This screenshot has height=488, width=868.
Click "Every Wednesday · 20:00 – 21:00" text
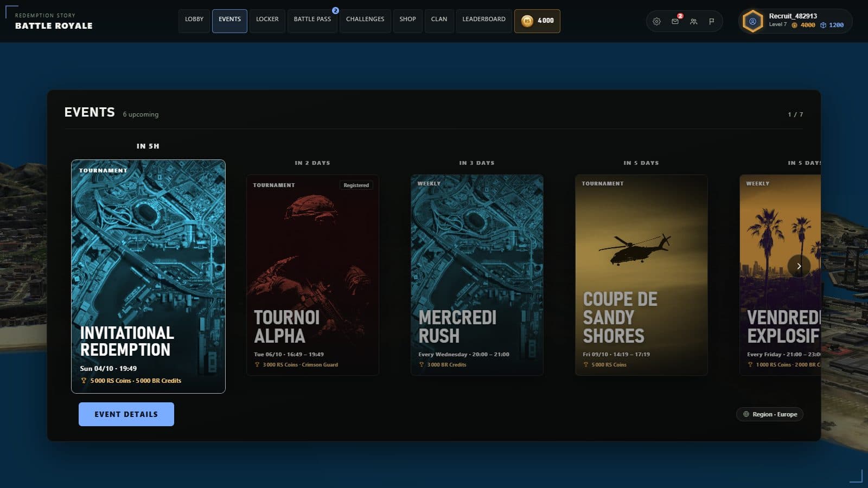coord(464,355)
